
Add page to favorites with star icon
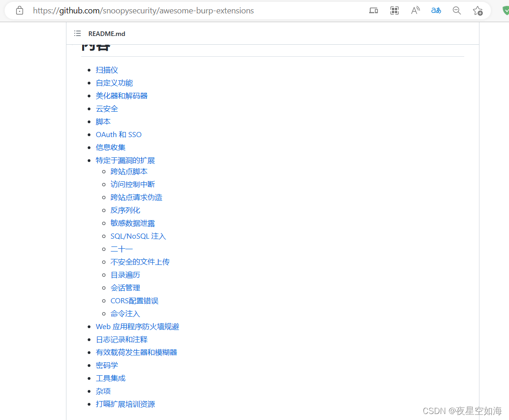pos(478,11)
